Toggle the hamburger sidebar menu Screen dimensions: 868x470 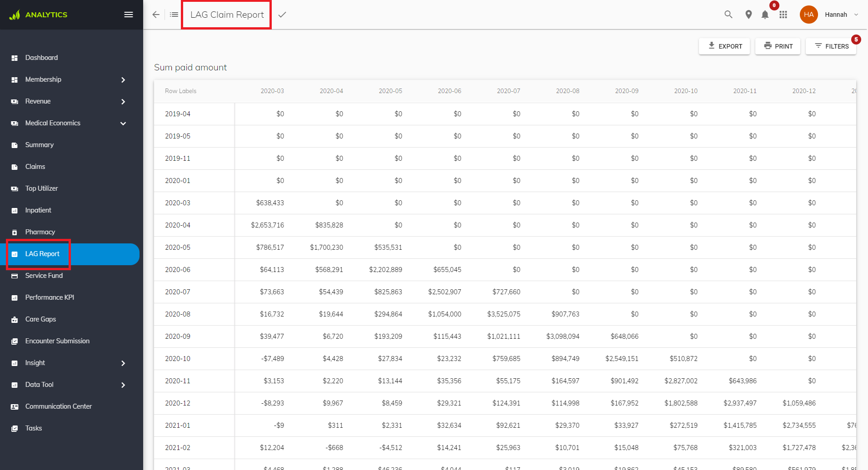point(129,15)
